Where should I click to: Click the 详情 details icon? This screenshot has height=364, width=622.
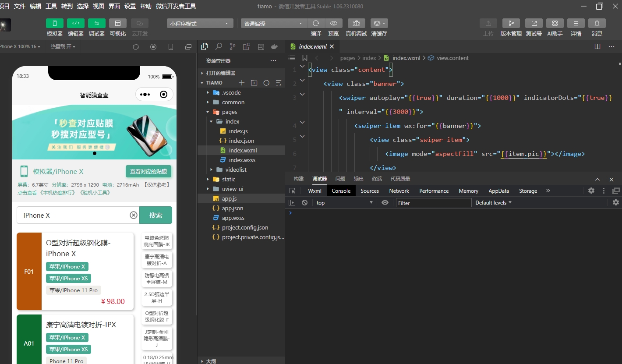tap(576, 23)
